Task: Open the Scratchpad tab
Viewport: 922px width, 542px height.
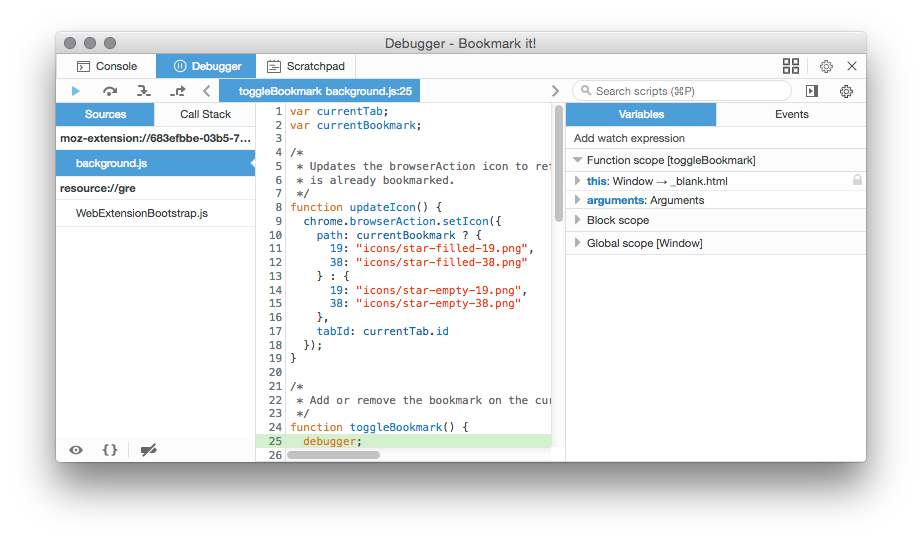Action: (306, 66)
